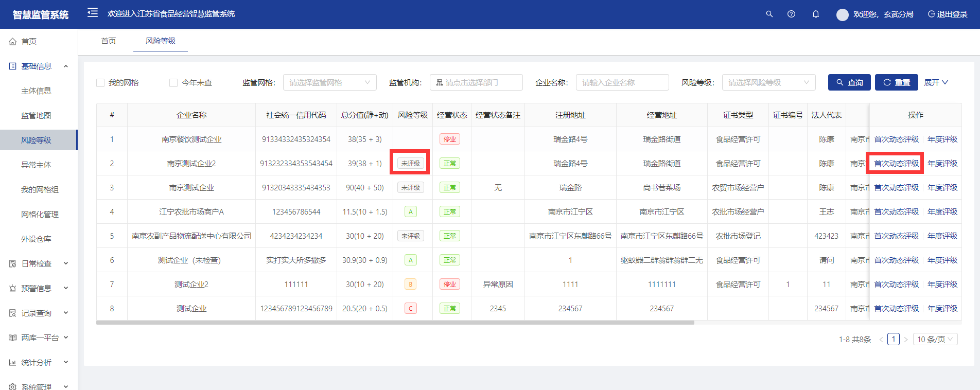This screenshot has height=390, width=980.
Task: Open the 10 条/页 page size selector
Action: (x=935, y=339)
